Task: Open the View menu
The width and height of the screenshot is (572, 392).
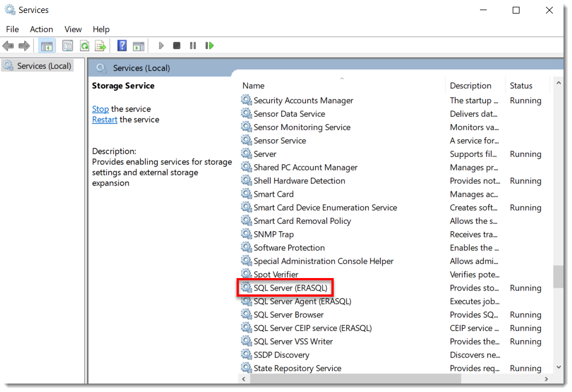Action: pyautogui.click(x=73, y=29)
